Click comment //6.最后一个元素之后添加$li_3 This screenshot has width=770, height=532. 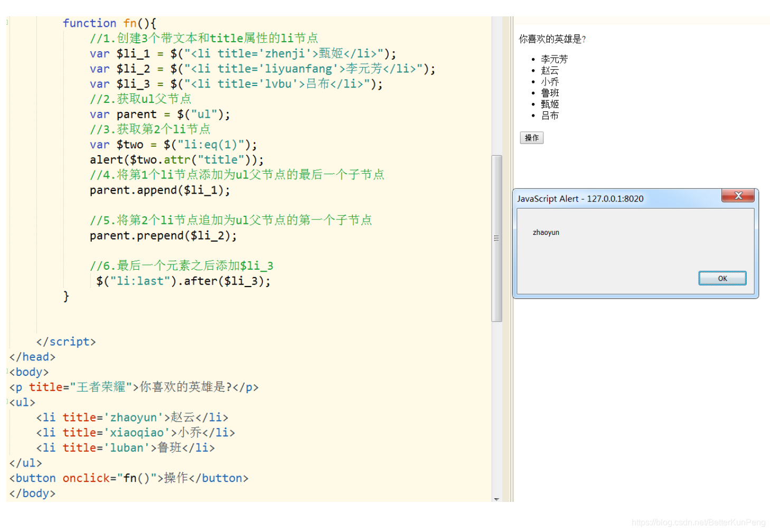182,265
